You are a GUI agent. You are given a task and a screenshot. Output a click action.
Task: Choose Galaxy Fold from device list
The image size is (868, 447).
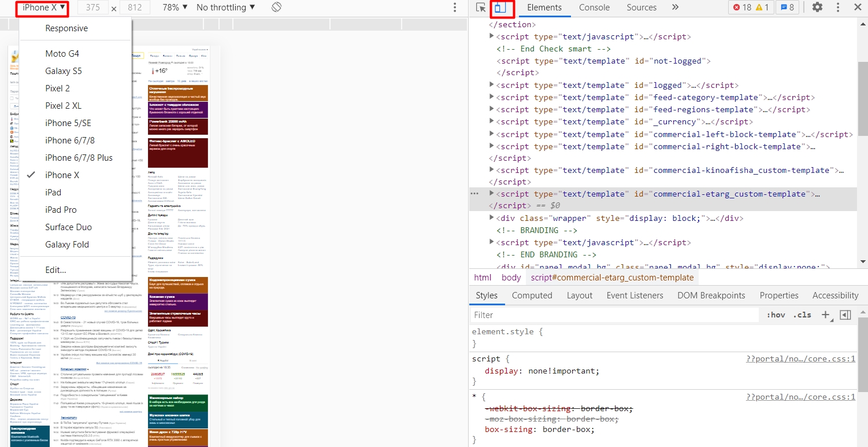67,245
